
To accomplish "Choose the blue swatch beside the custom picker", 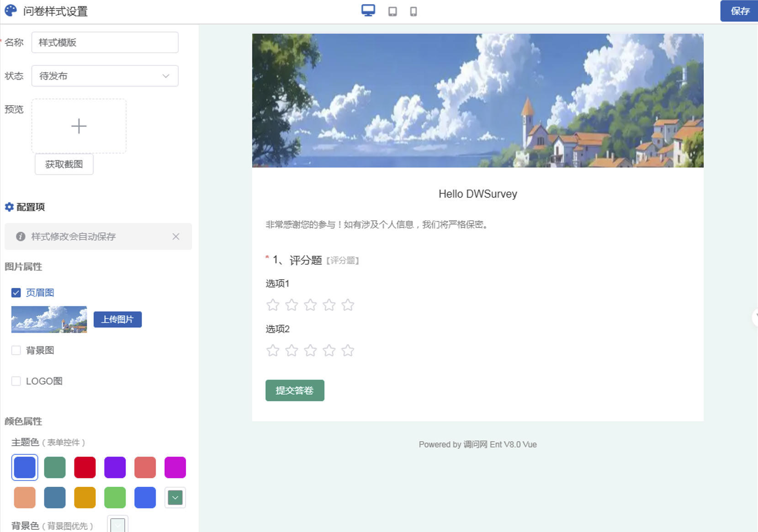I will (145, 497).
